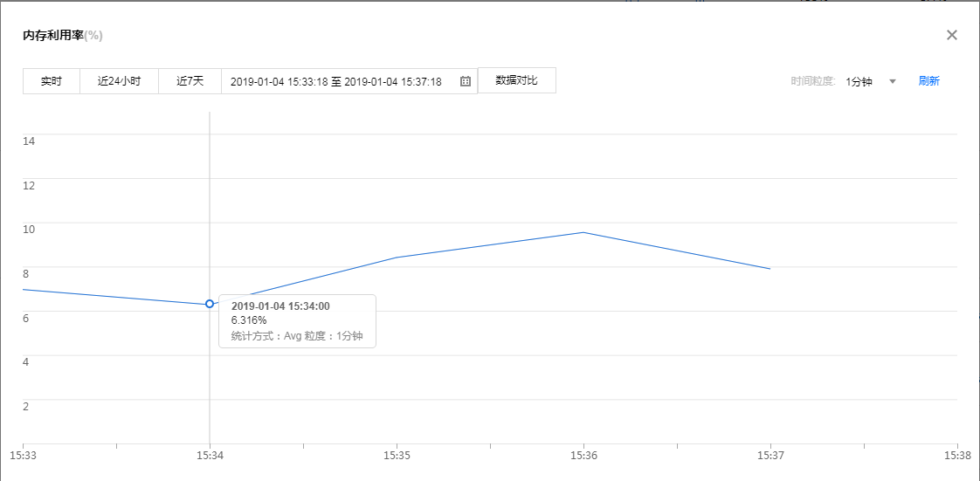Viewport: 980px width, 481px height.
Task: Open the 1分钟 granularity selector
Action: tap(859, 81)
